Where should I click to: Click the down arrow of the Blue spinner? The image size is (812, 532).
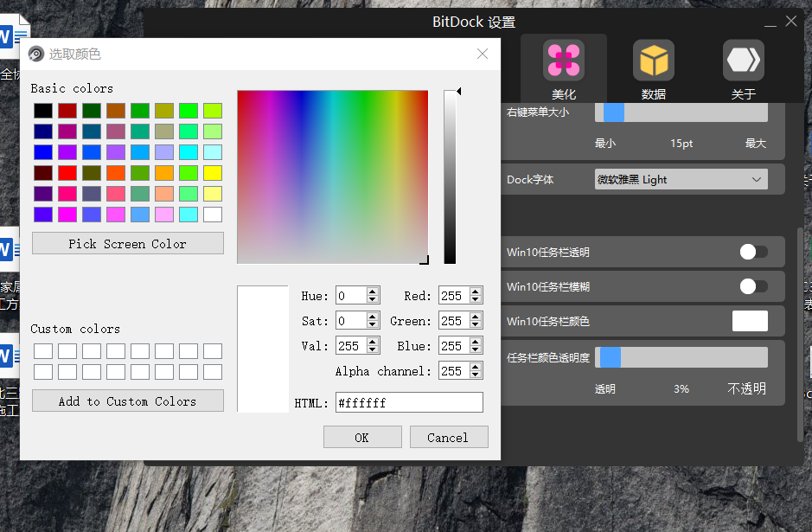476,349
